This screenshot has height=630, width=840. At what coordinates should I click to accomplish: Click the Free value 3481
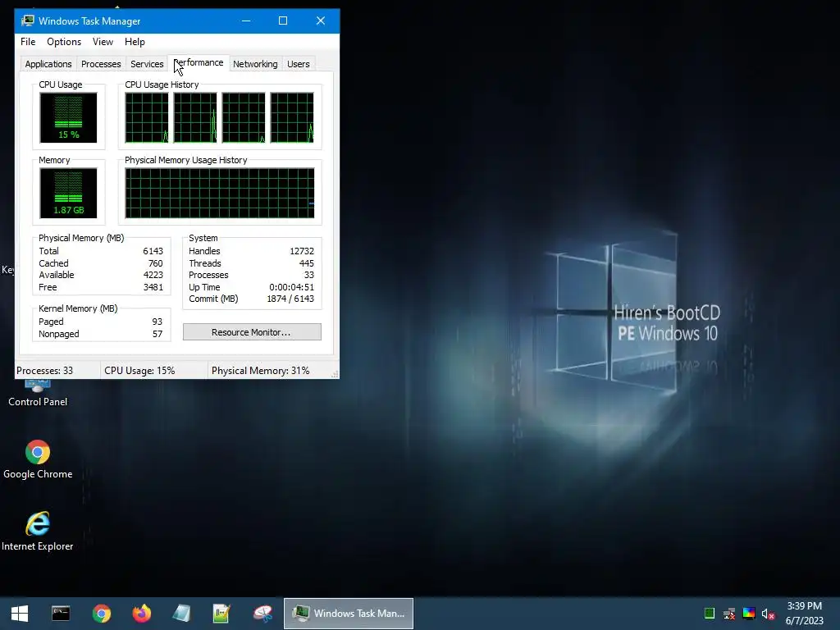tap(153, 287)
